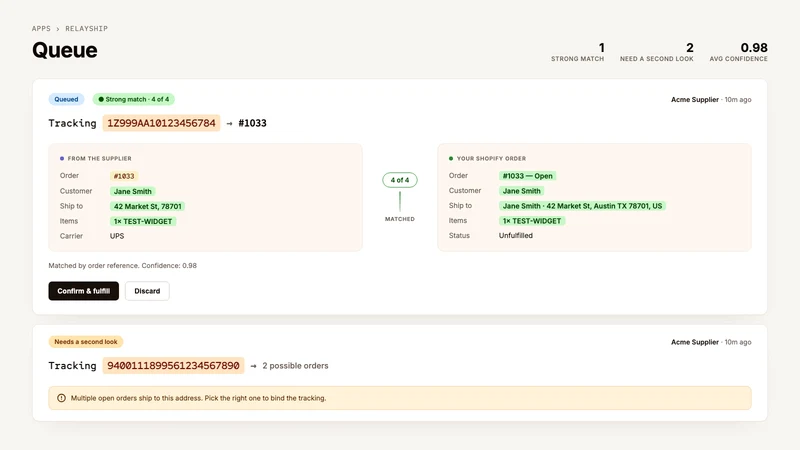Click the #1033 — Open Shopify order chip
800x450 pixels.
(x=528, y=176)
